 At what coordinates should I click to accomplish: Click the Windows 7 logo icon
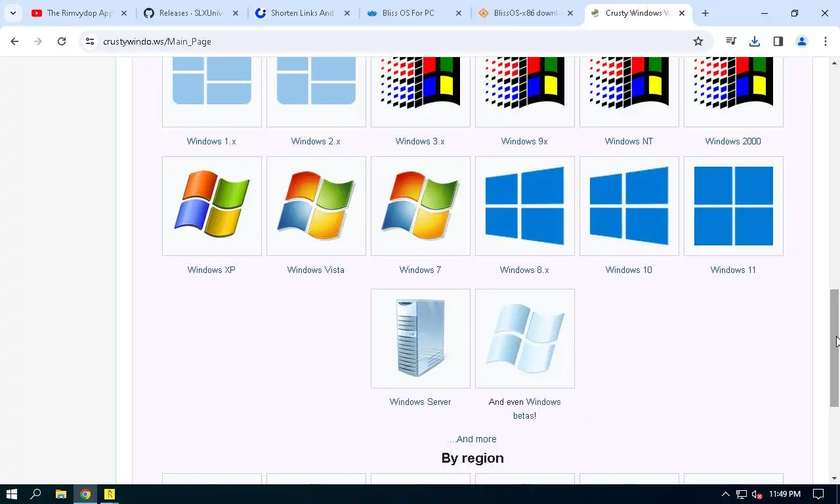[x=420, y=206]
